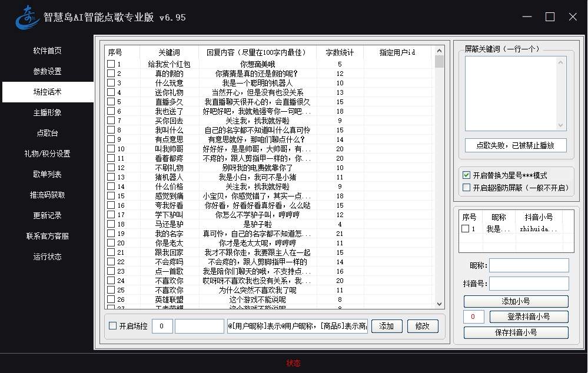Tick the checkbox for row 1 给我发个红包

click(x=111, y=64)
